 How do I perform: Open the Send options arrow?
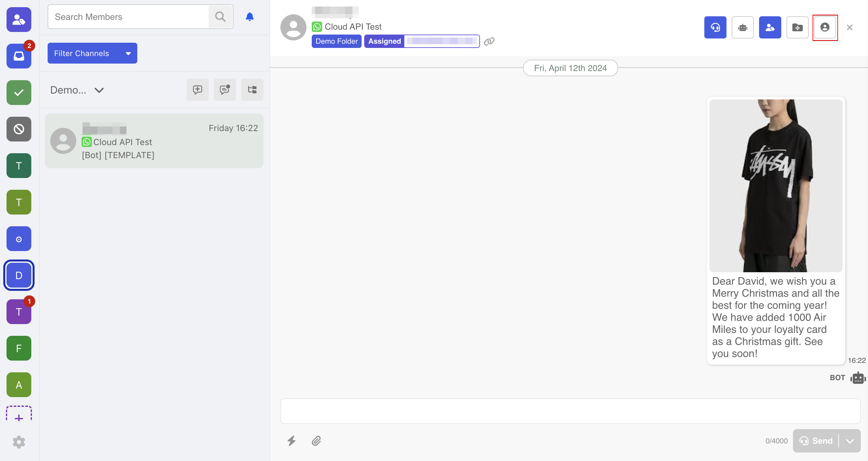849,440
